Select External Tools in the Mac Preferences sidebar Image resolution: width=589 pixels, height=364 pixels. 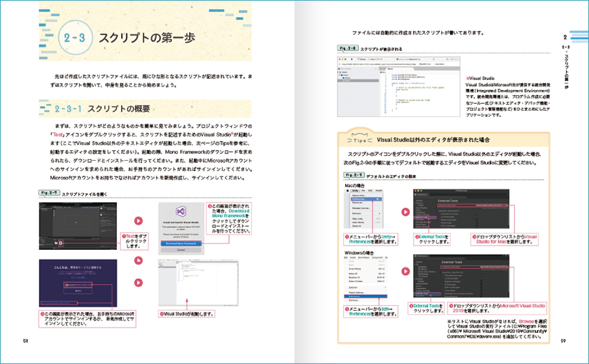(x=425, y=217)
